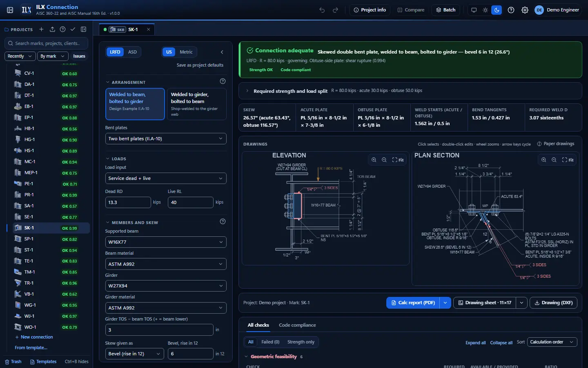Expand Required strength and load split
The image size is (588, 368).
coord(410,91)
